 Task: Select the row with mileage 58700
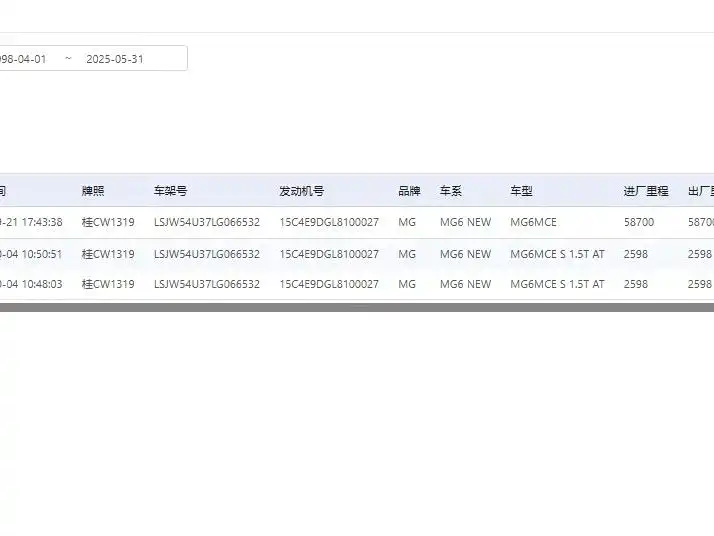(x=357, y=222)
